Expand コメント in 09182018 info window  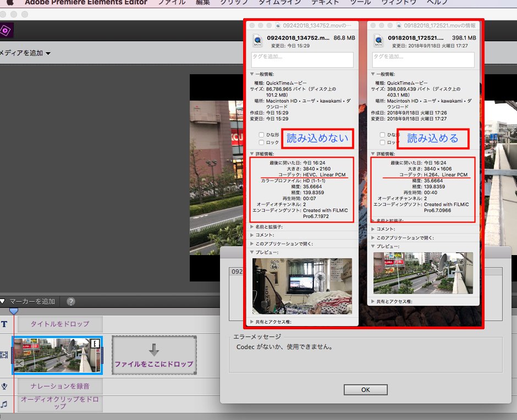tap(373, 229)
